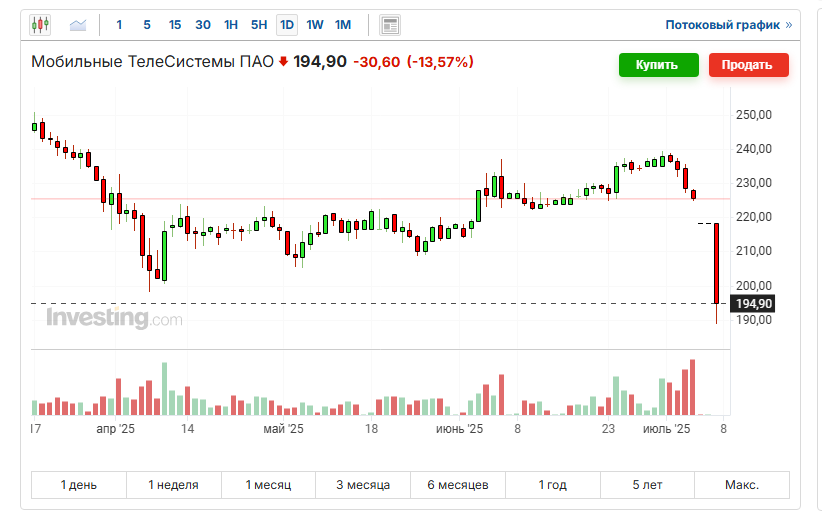Select the 1W interval
Screen dimensions: 822x526
click(315, 25)
